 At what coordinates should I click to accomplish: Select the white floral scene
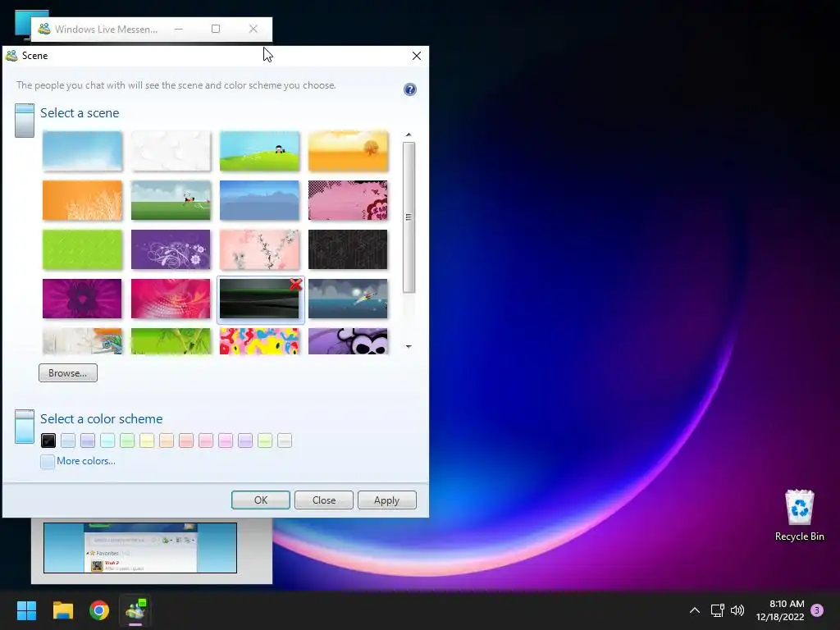[x=171, y=151]
